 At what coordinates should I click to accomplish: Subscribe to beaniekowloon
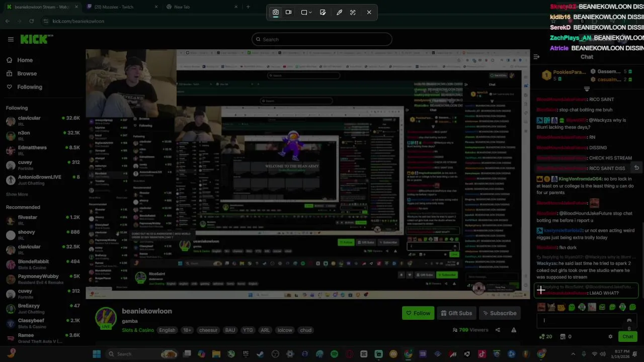click(500, 313)
